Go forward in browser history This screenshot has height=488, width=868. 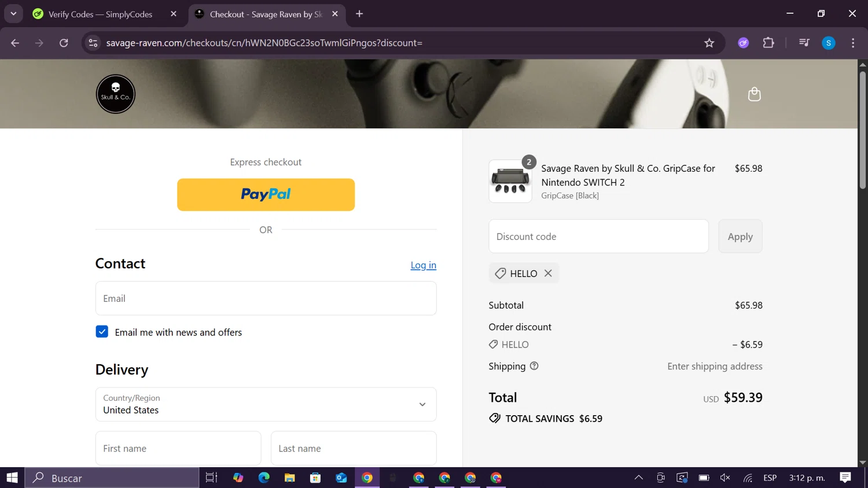pyautogui.click(x=39, y=43)
